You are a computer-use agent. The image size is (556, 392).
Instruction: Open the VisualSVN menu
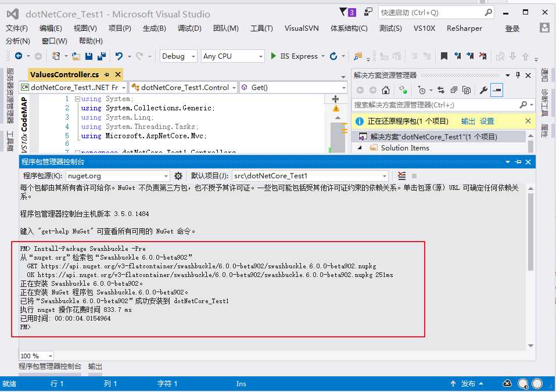(302, 28)
